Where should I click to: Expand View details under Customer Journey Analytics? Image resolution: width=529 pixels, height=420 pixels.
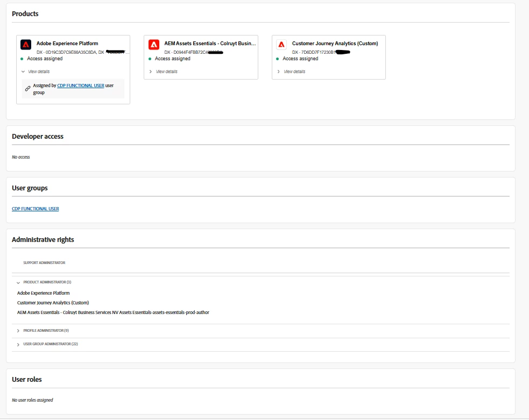coord(291,72)
